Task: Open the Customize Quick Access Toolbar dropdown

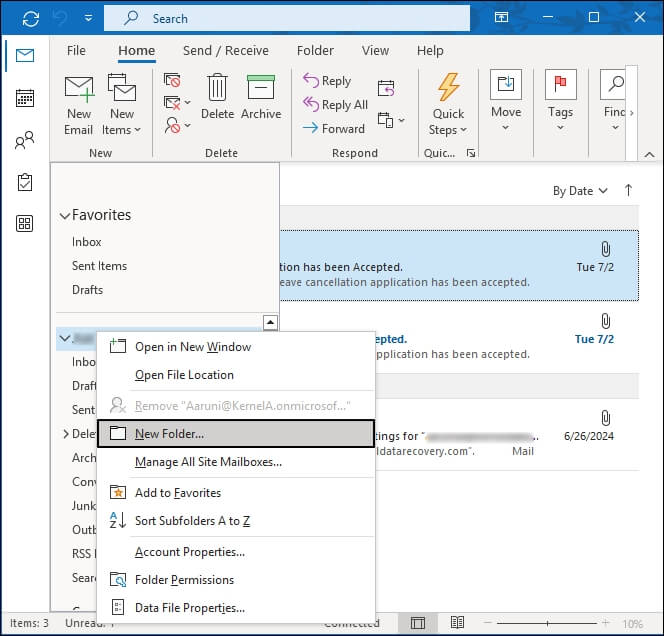Action: click(88, 18)
